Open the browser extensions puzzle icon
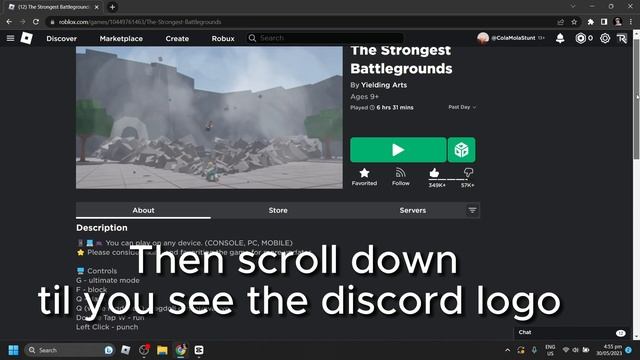This screenshot has height=360, width=640. coord(591,22)
